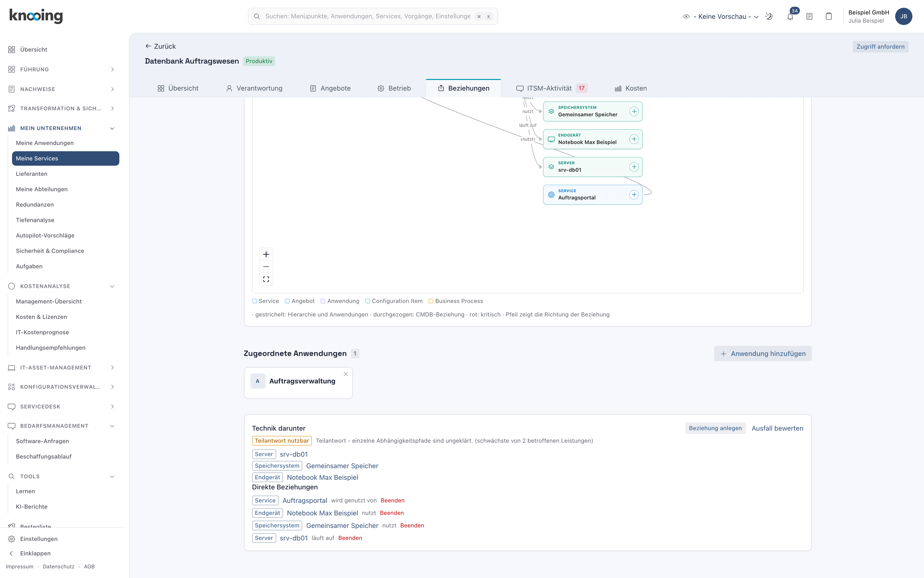Toggle the Configuration Item legend checkbox

(367, 301)
